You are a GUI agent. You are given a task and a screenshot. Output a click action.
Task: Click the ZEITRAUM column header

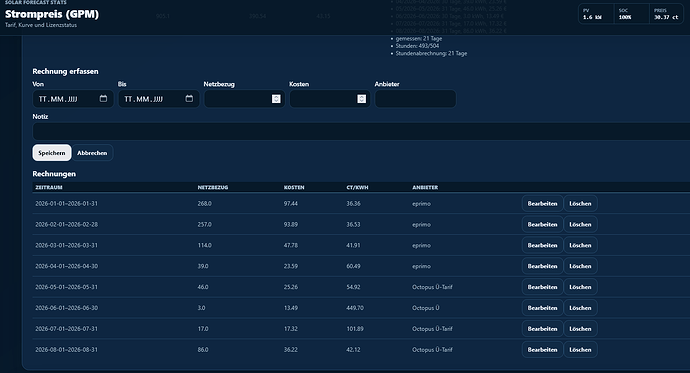point(49,187)
